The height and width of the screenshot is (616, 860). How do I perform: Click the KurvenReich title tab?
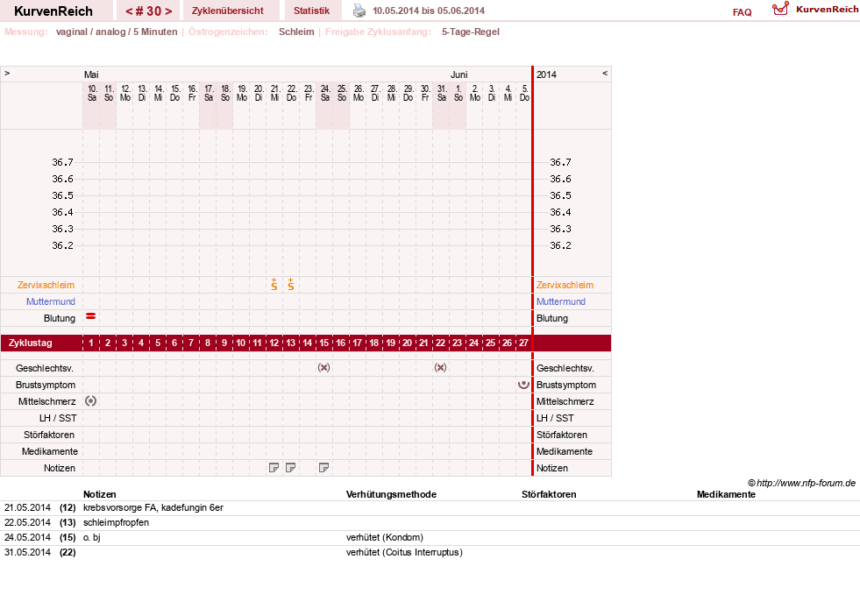point(53,11)
